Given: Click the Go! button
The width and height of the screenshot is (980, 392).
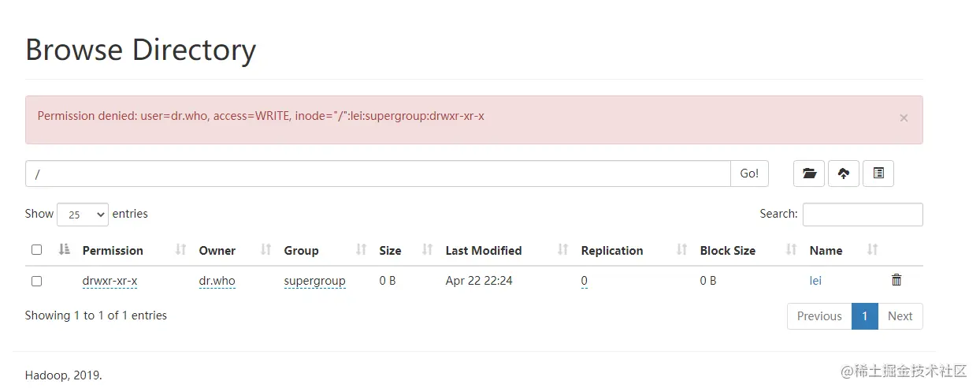Looking at the screenshot, I should pyautogui.click(x=749, y=174).
